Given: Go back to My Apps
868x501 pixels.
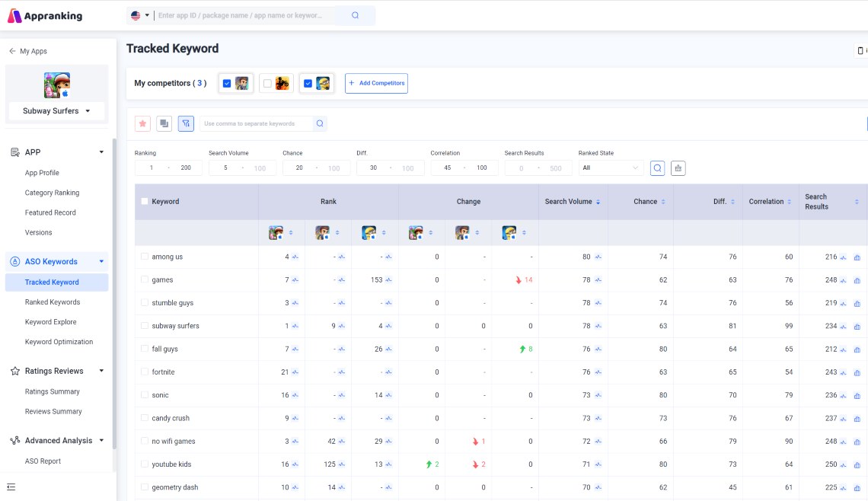Looking at the screenshot, I should tap(34, 51).
